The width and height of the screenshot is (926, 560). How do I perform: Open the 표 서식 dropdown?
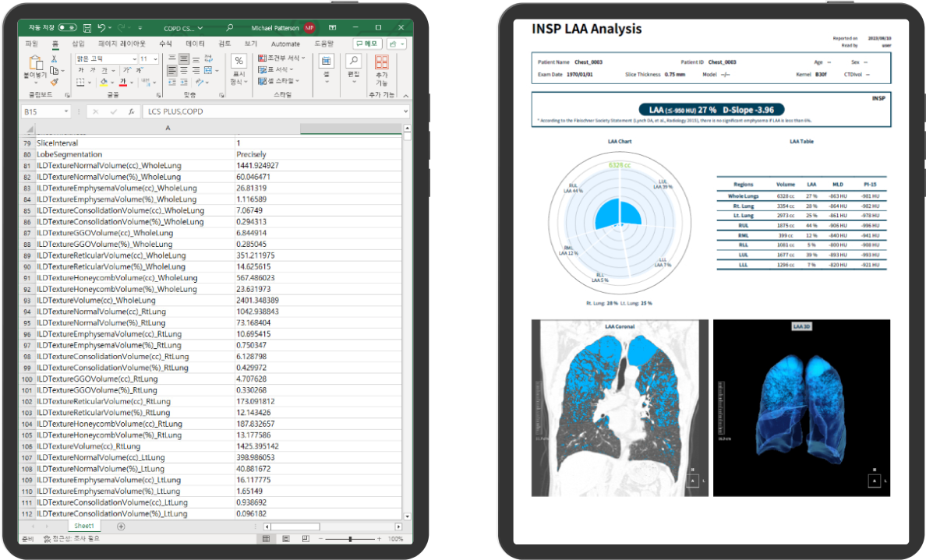277,69
